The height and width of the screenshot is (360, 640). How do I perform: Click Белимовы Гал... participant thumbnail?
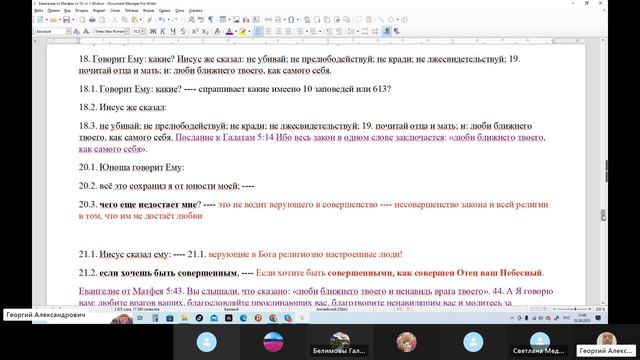pos(339,342)
